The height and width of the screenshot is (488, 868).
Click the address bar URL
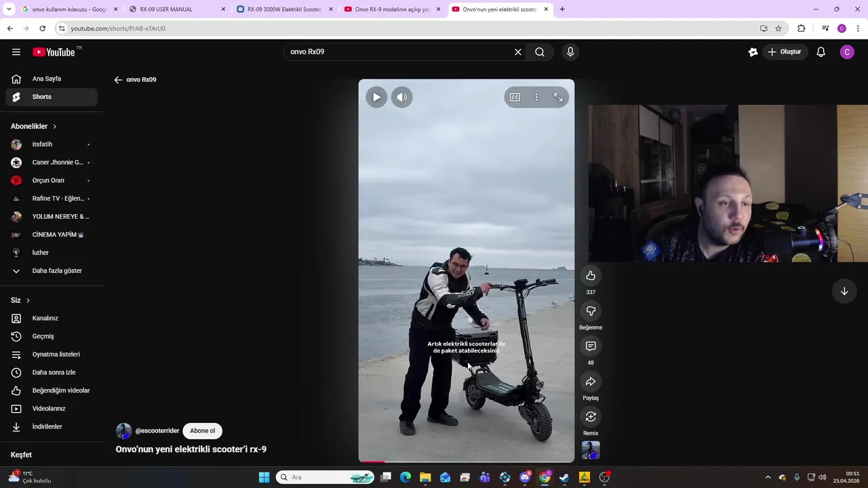[x=118, y=28]
